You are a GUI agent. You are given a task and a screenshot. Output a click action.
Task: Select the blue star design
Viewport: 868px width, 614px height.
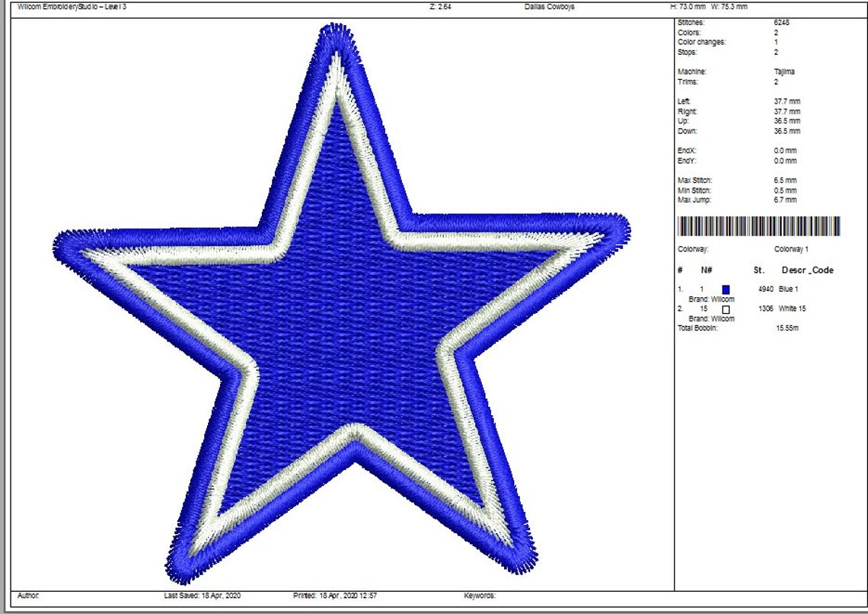(x=335, y=305)
